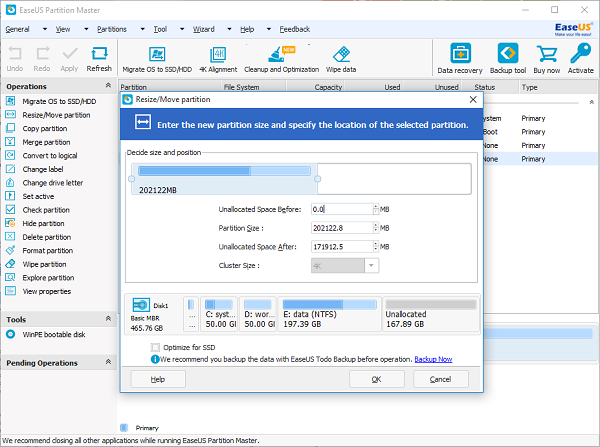The width and height of the screenshot is (600, 447).
Task: Refresh the disk list
Action: point(99,59)
